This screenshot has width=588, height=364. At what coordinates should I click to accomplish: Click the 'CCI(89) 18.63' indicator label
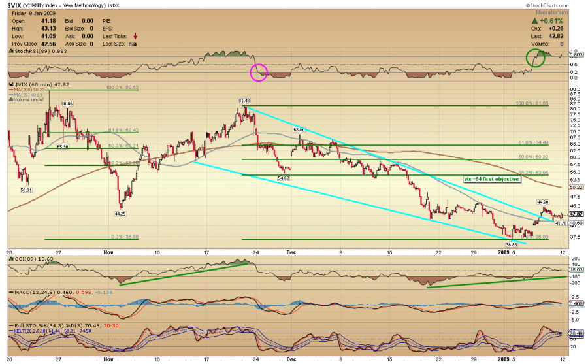pyautogui.click(x=33, y=259)
